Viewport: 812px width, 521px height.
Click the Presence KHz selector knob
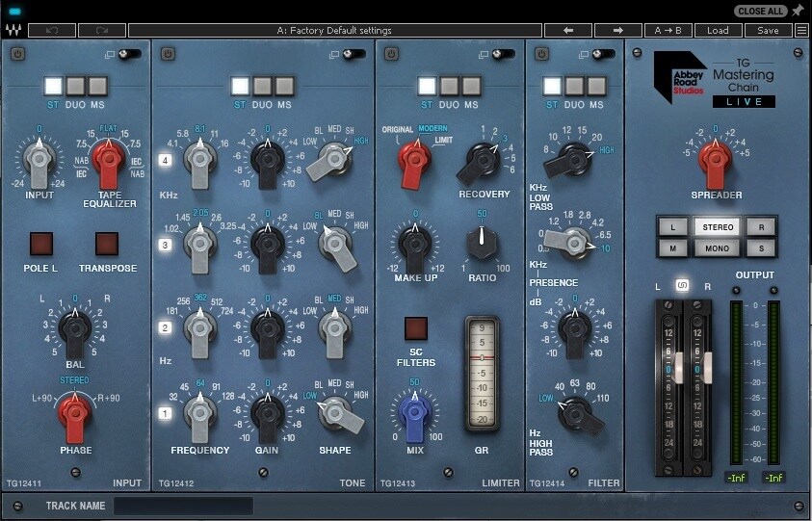click(572, 243)
